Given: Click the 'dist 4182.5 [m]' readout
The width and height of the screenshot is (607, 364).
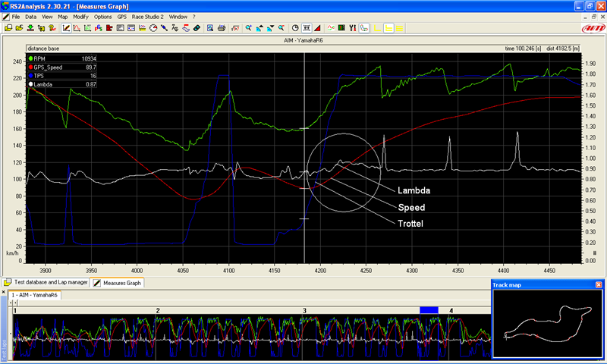Looking at the screenshot, I should tap(563, 49).
